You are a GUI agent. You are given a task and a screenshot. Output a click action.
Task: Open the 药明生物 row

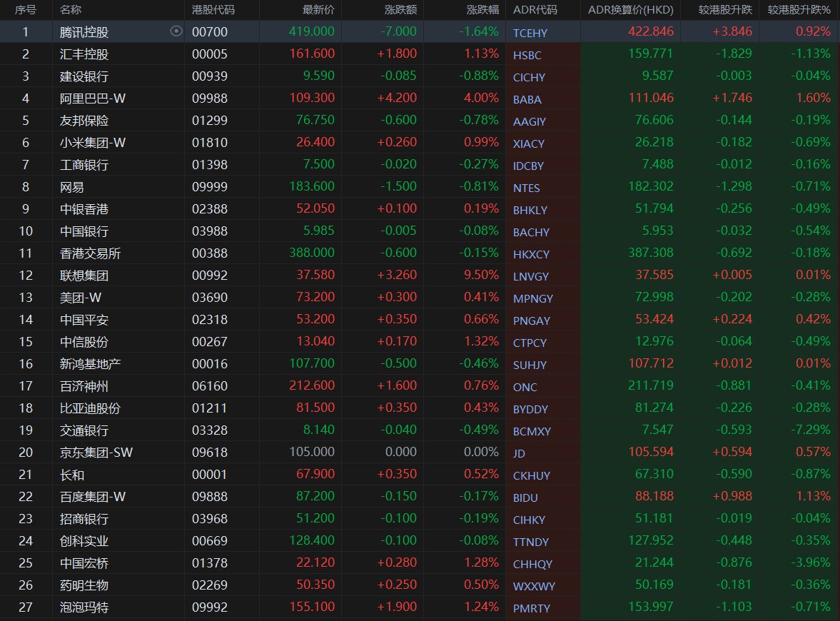point(420,585)
